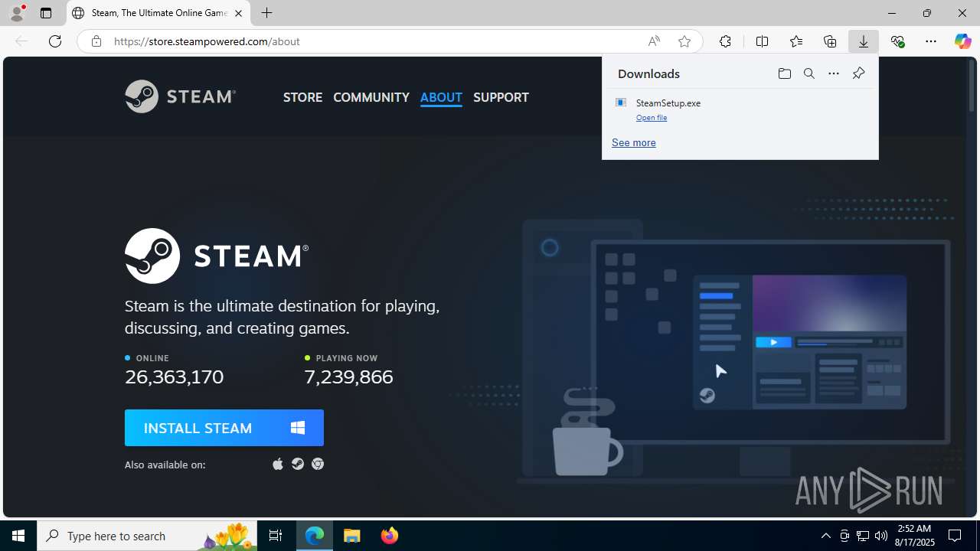Screen dimensions: 980x551
Task: Open the Favorites toolbar icon
Action: click(x=796, y=41)
